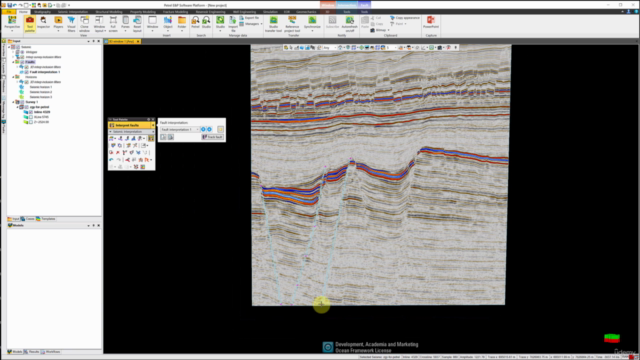Switch to Property Modeling ribbon tab
Image resolution: width=640 pixels, height=360 pixels.
(142, 12)
